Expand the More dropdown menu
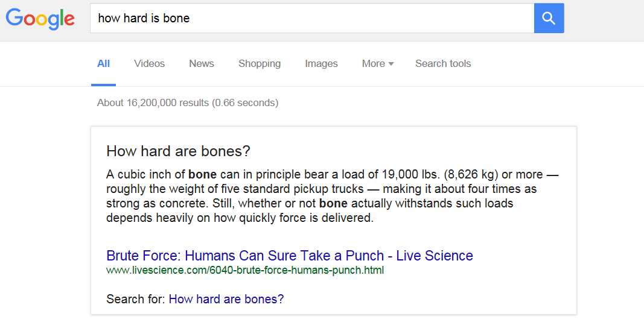Image resolution: width=644 pixels, height=325 pixels. [377, 64]
